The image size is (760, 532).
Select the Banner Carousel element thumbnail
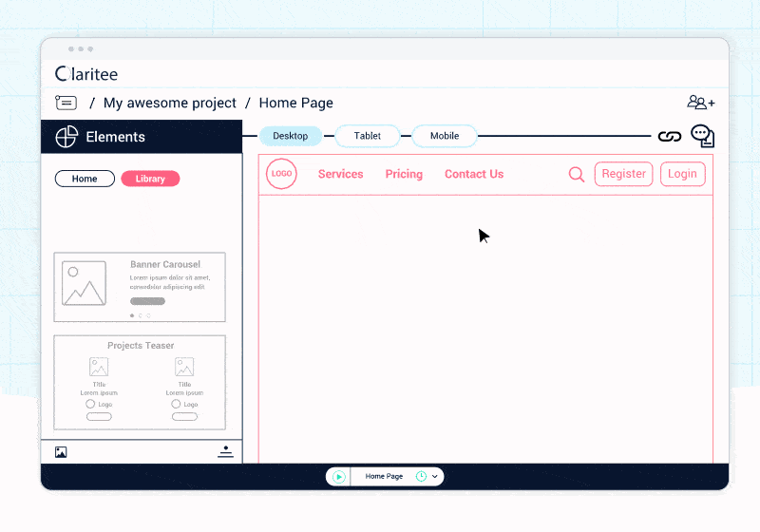click(140, 287)
